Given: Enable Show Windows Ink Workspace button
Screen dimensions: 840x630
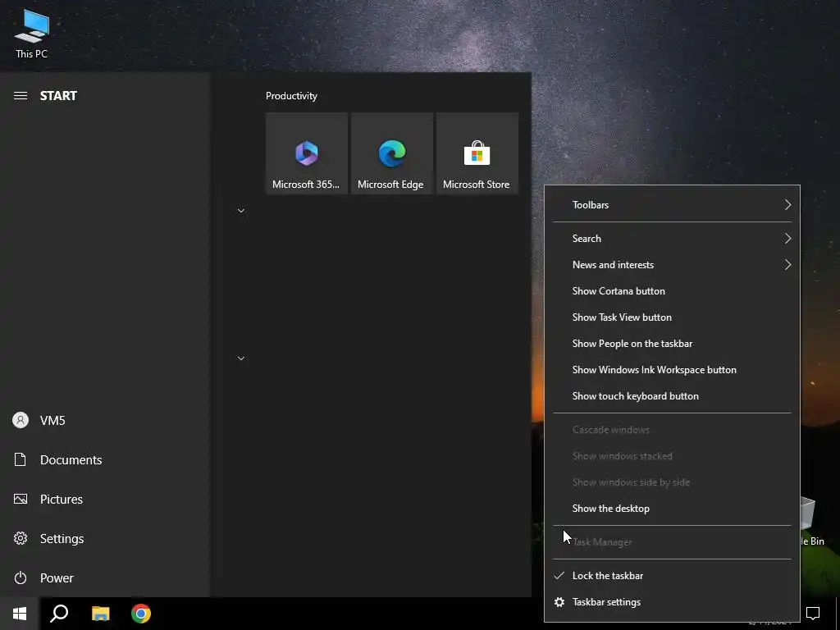Looking at the screenshot, I should [673, 370].
